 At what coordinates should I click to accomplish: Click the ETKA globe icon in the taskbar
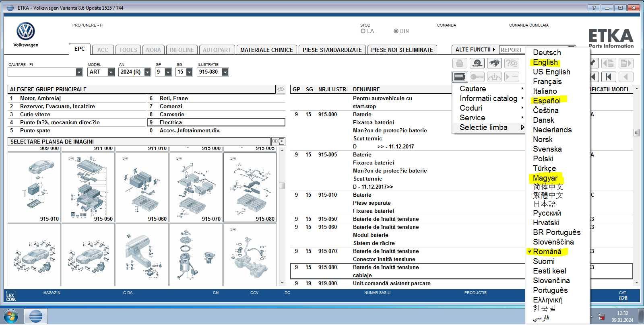pyautogui.click(x=36, y=316)
